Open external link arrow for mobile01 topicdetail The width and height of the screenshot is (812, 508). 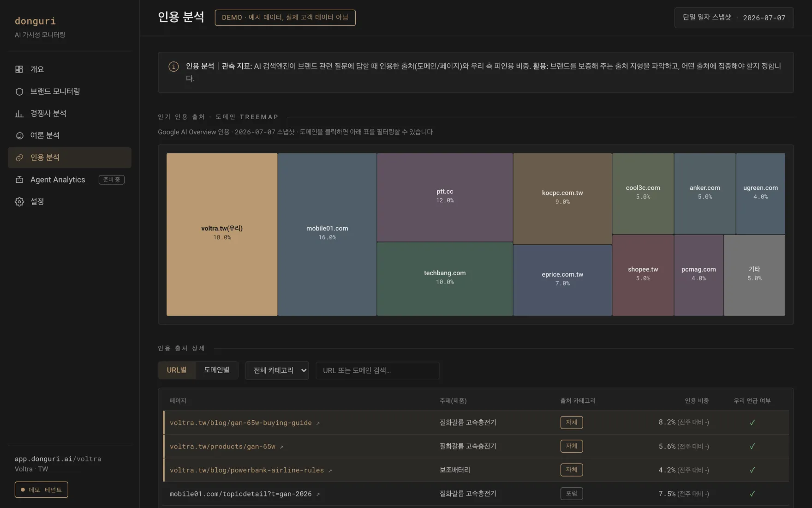tap(318, 494)
